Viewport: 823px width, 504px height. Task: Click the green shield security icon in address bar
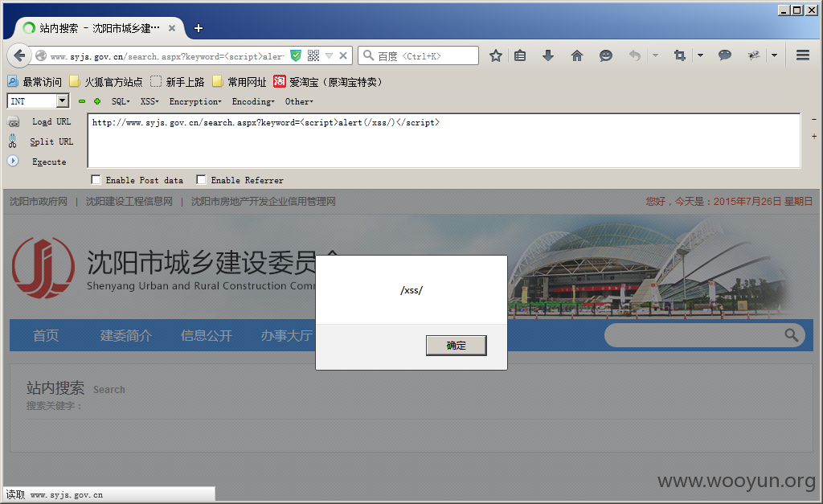pyautogui.click(x=296, y=55)
